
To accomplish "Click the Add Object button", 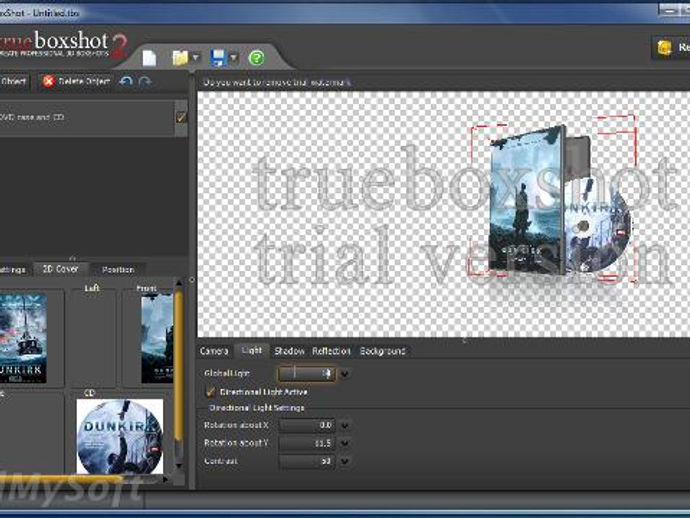I will [x=14, y=81].
